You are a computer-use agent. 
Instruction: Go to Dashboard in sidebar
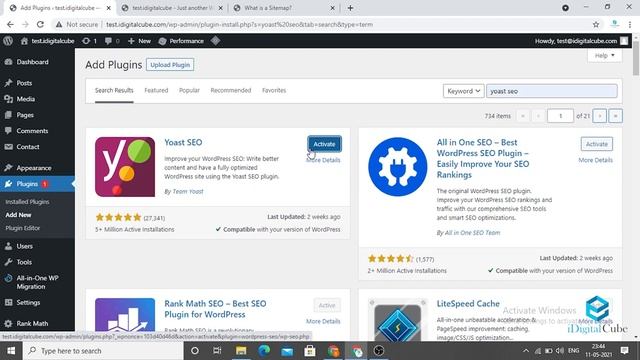click(32, 62)
